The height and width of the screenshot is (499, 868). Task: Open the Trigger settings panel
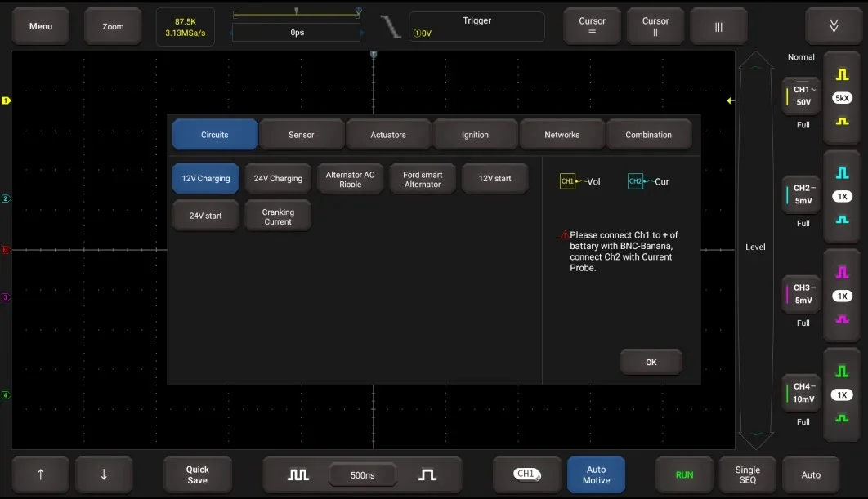pos(477,27)
